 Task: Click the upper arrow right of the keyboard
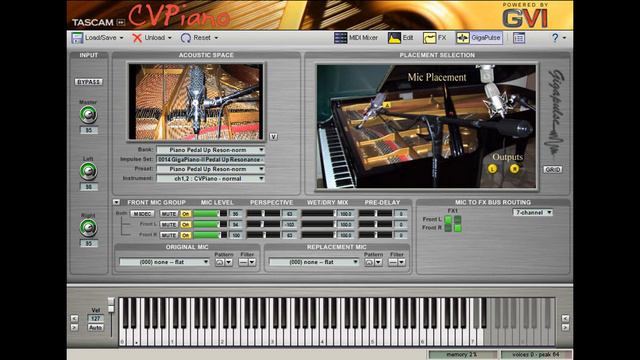click(565, 318)
